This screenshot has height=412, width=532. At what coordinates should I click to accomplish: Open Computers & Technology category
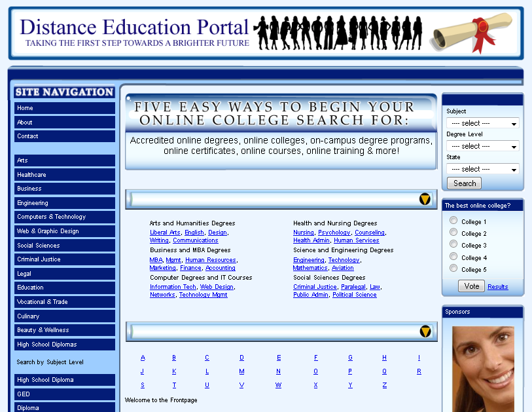coord(65,217)
